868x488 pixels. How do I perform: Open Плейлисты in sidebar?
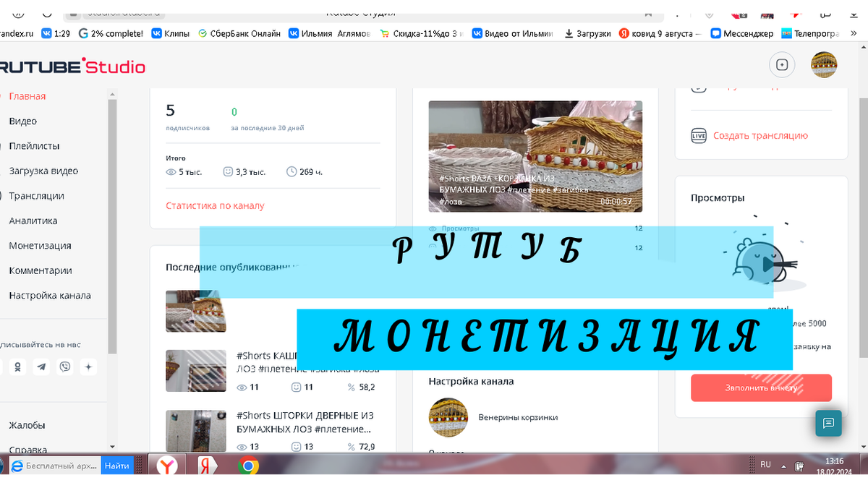click(34, 146)
